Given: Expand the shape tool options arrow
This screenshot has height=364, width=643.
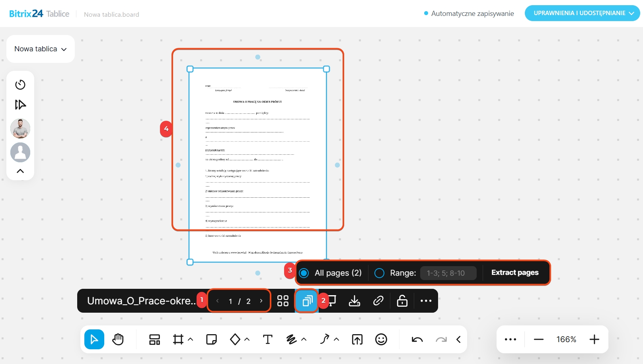Looking at the screenshot, I should click(x=247, y=339).
